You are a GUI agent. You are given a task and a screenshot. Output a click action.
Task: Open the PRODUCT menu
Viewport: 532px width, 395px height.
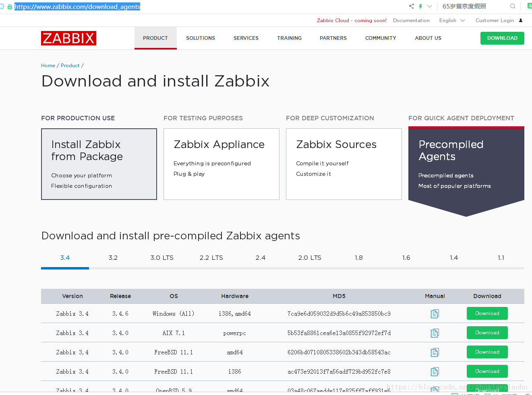[155, 38]
